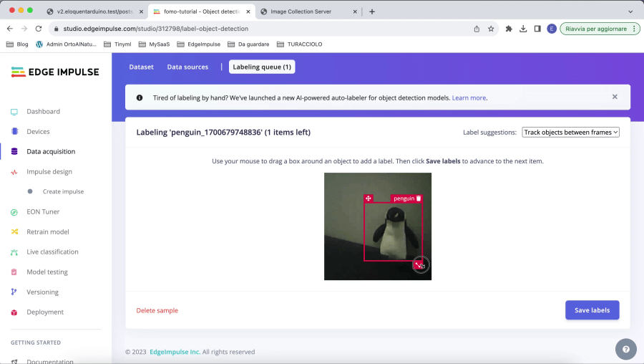
Task: Click the penguin label name tag
Action: click(x=404, y=198)
